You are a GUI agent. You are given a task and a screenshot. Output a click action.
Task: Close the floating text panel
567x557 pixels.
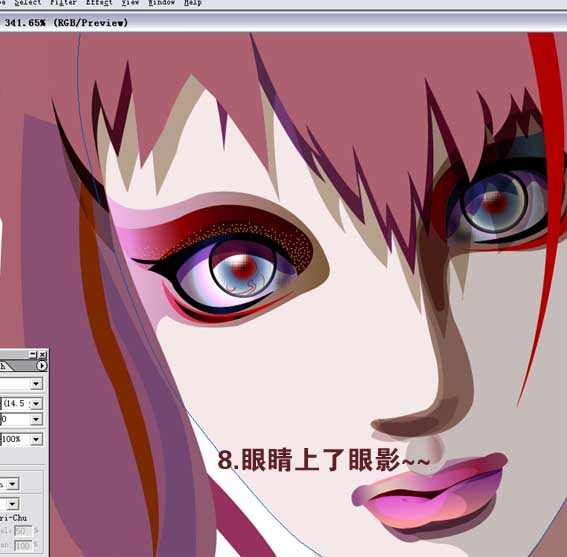point(43,354)
